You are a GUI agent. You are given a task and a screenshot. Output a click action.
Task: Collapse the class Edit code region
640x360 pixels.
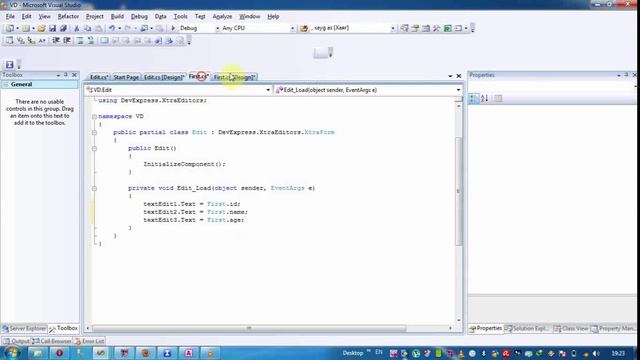[x=94, y=133]
